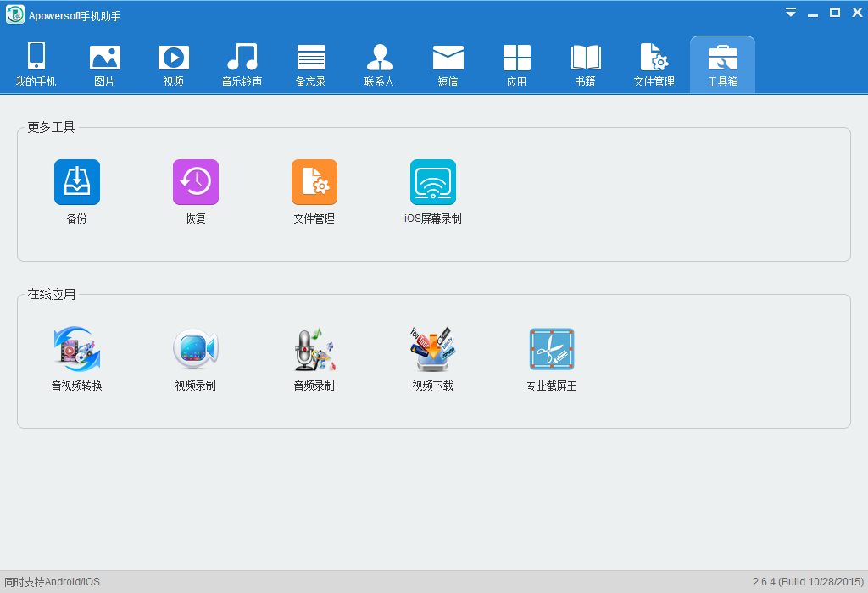Open the 音频录制 microphone icon

pyautogui.click(x=314, y=349)
